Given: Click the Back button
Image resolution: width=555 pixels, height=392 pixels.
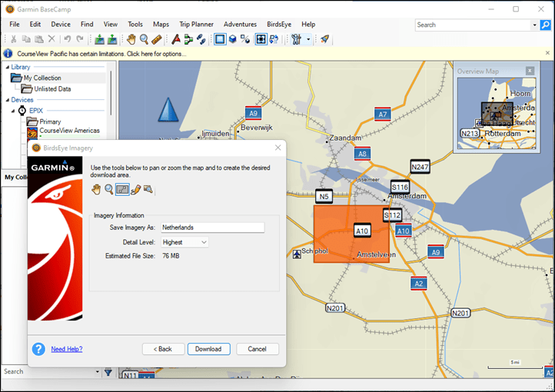Looking at the screenshot, I should [163, 349].
